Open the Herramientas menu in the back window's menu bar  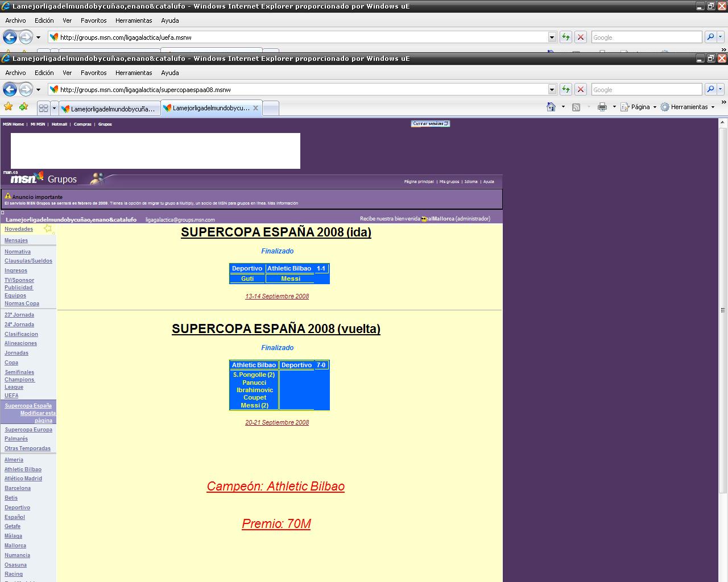[134, 20]
